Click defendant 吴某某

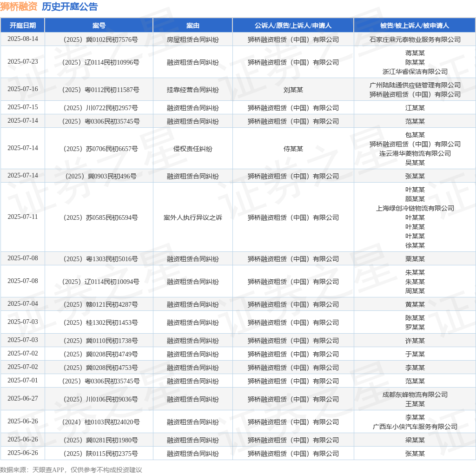(x=415, y=163)
